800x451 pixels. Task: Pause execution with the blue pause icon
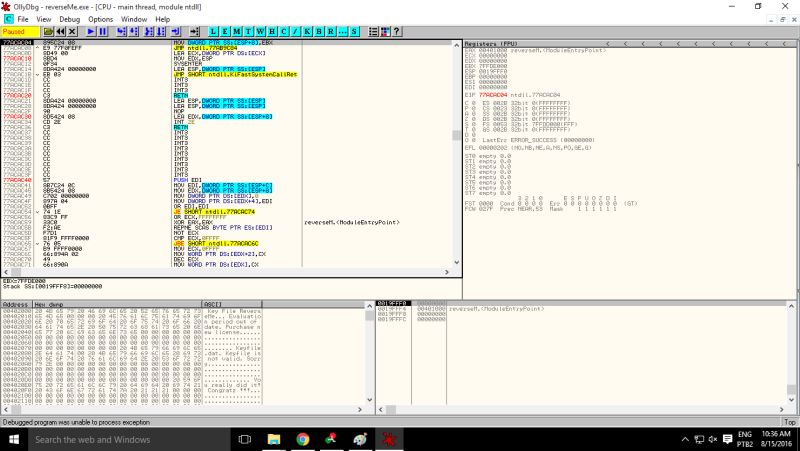[103, 32]
